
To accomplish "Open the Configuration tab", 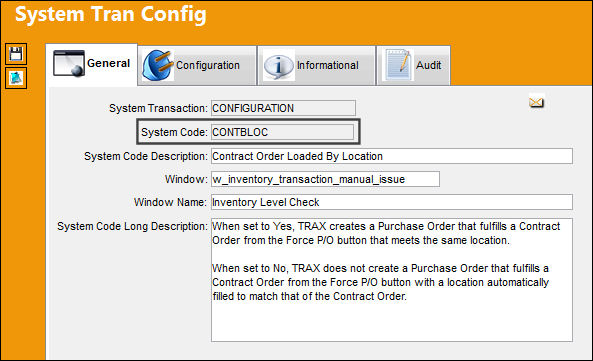I will (197, 65).
